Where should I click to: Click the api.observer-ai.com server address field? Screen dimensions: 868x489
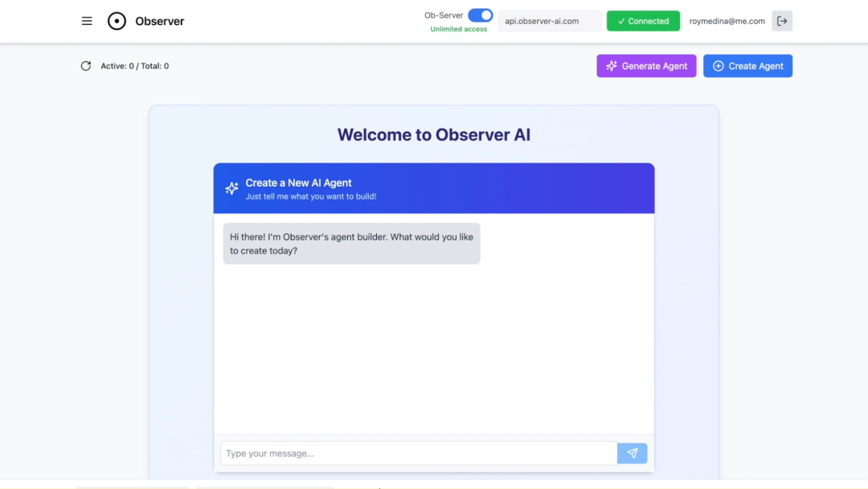click(549, 21)
